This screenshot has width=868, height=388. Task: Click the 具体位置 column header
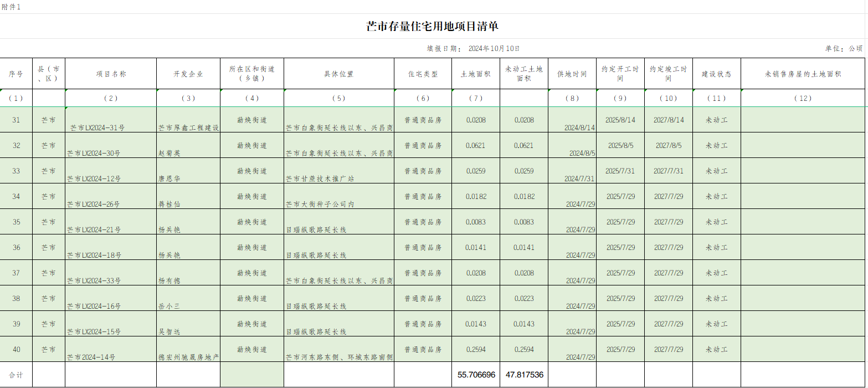339,74
